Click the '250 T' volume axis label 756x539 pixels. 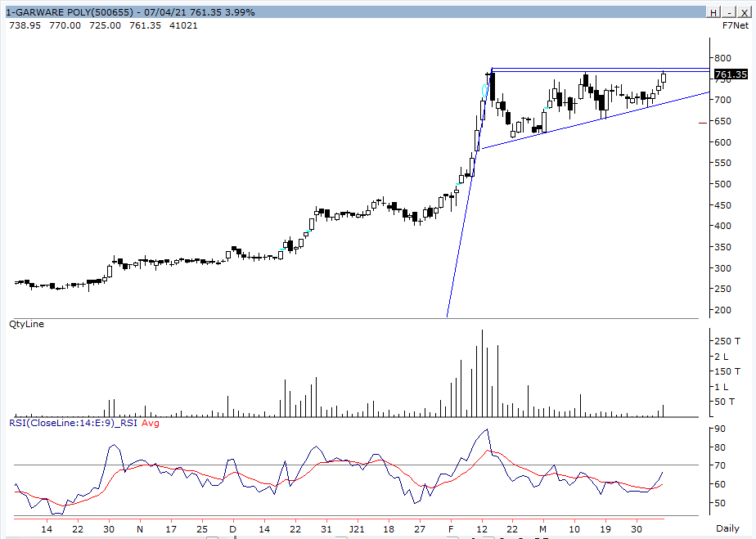[x=727, y=341]
